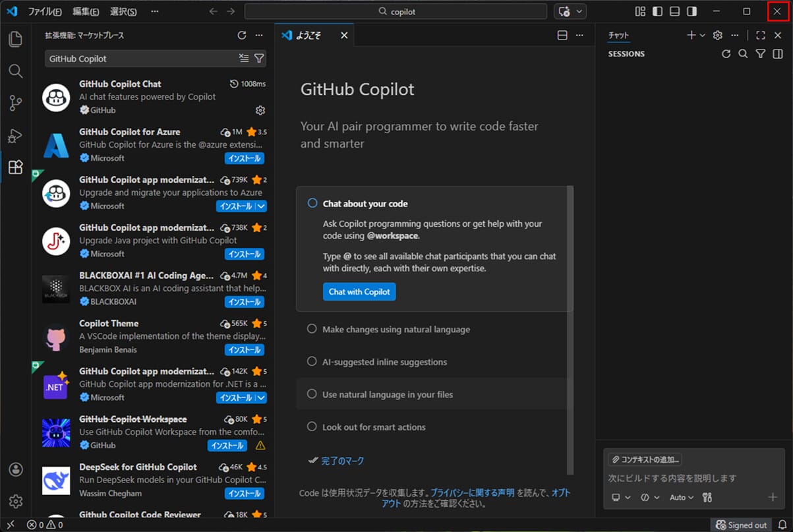This screenshot has width=793, height=532.
Task: Open Run and Debug from the activity bar
Action: click(x=15, y=136)
